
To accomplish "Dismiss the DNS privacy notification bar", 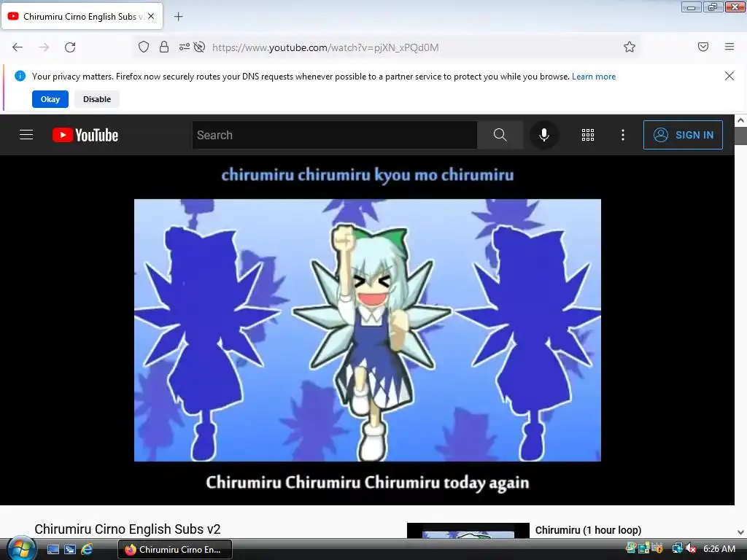I will pyautogui.click(x=729, y=76).
